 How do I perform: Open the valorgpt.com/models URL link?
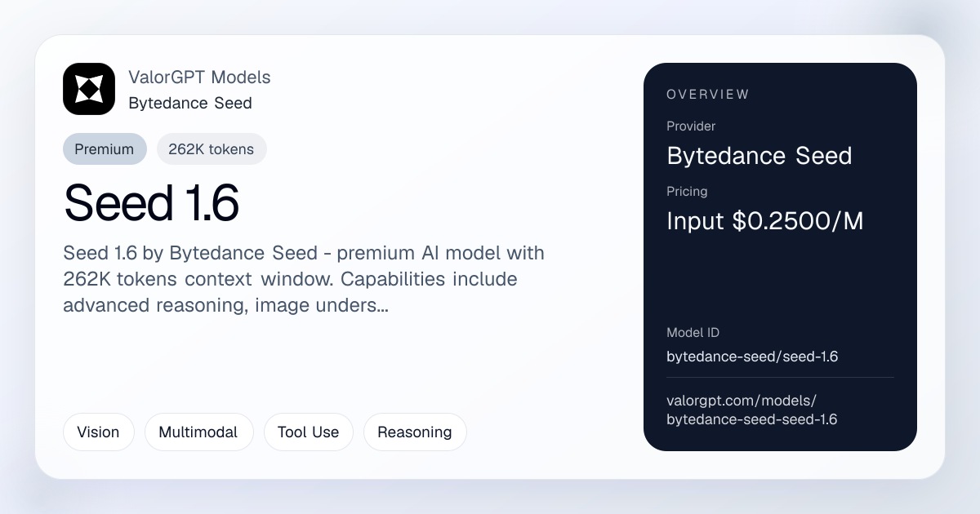click(752, 410)
